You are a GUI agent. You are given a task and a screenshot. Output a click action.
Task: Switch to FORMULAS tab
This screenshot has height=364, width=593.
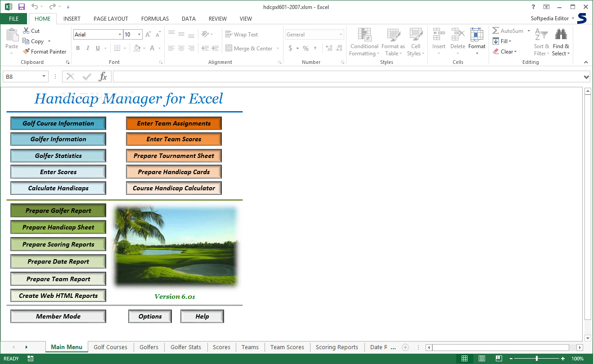coord(155,19)
